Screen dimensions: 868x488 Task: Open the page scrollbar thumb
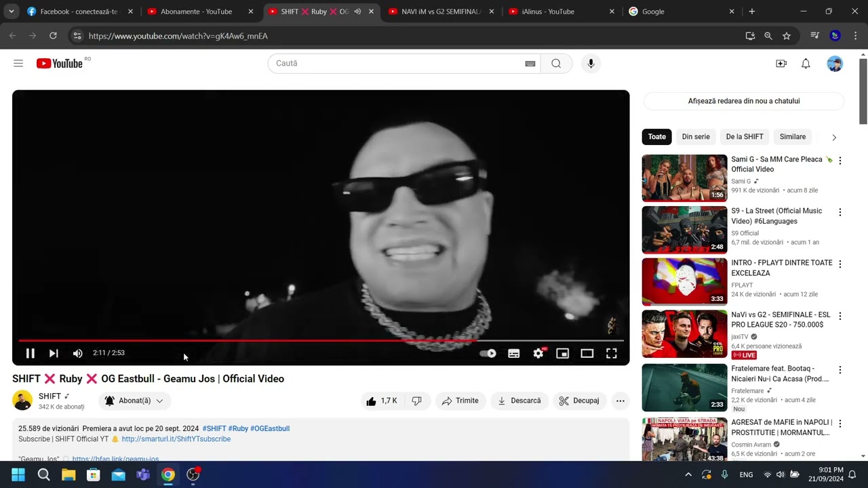click(863, 91)
